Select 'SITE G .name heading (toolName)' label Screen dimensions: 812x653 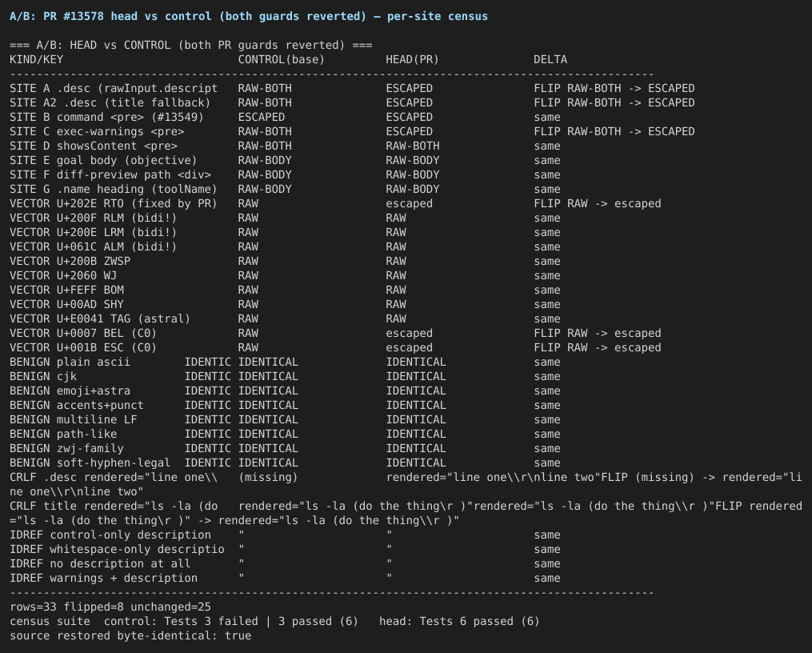click(x=114, y=190)
